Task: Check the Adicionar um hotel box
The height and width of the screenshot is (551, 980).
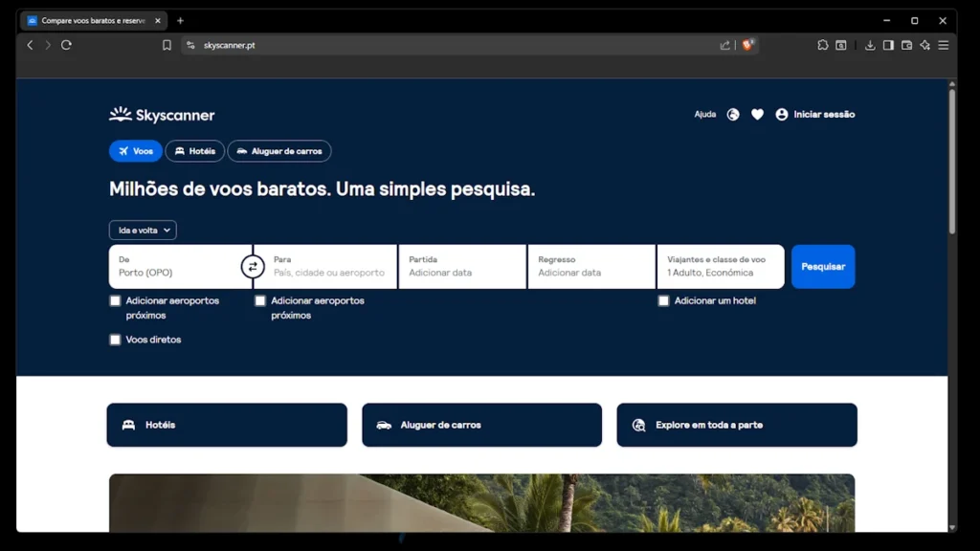Action: [x=663, y=300]
